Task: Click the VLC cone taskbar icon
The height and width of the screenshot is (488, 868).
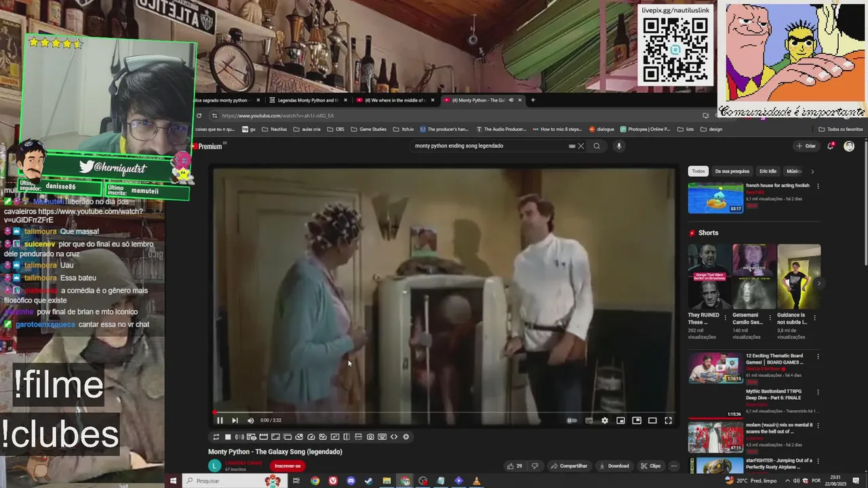Action: tap(476, 481)
